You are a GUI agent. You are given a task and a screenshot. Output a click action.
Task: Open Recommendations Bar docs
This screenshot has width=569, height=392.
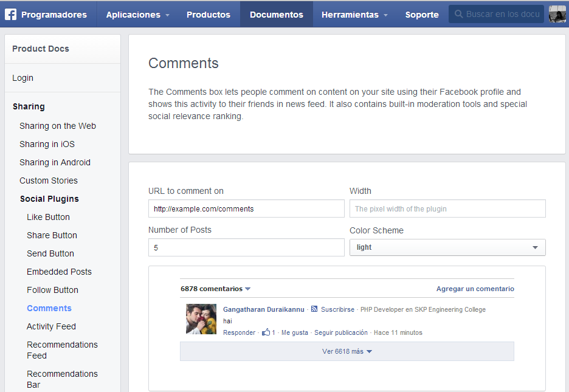[x=63, y=379]
